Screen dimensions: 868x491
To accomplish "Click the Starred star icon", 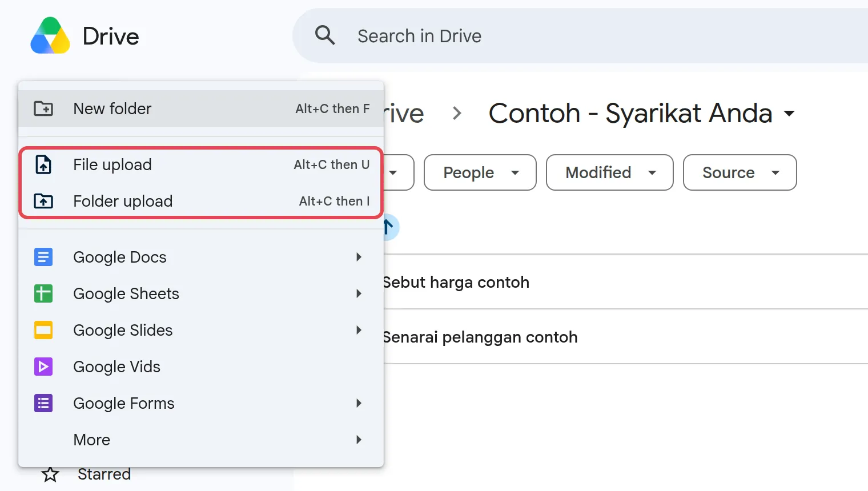I will coord(50,474).
